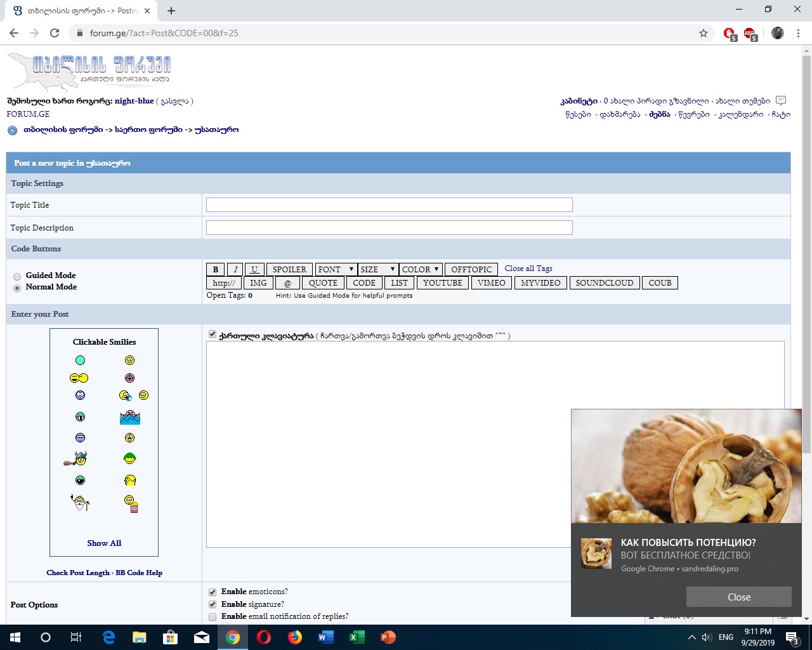This screenshot has height=650, width=812.
Task: Insert the yellow facepalm smiley
Action: point(130,481)
